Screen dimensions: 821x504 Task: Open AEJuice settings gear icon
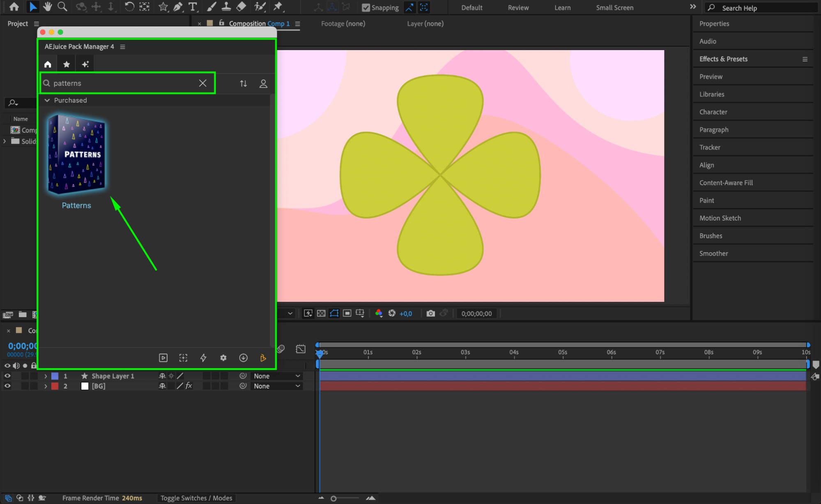pos(223,358)
